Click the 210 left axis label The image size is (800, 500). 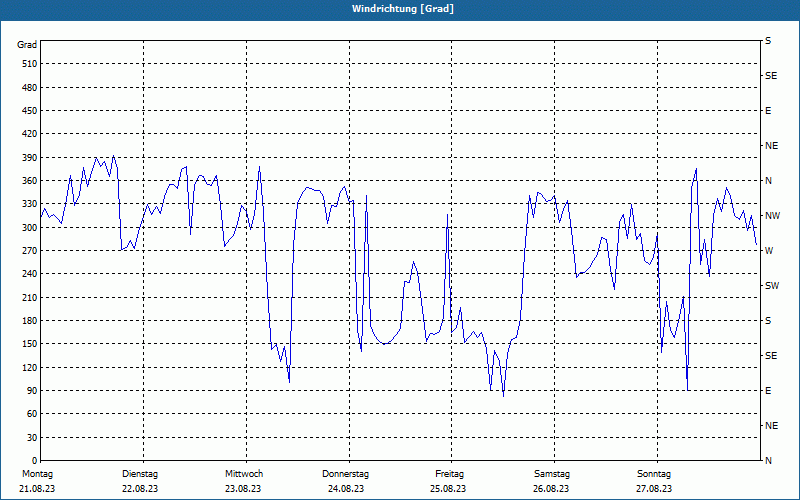[30, 297]
